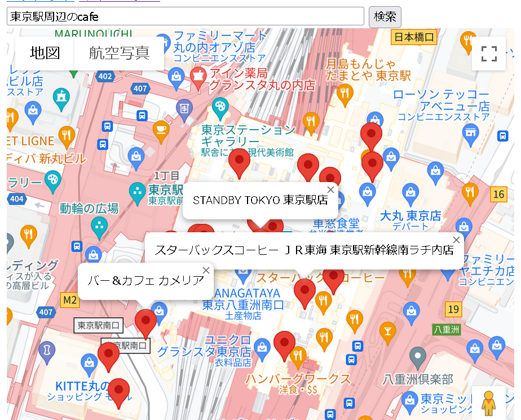
Task: Select the Street View pegman
Action: 489,403
